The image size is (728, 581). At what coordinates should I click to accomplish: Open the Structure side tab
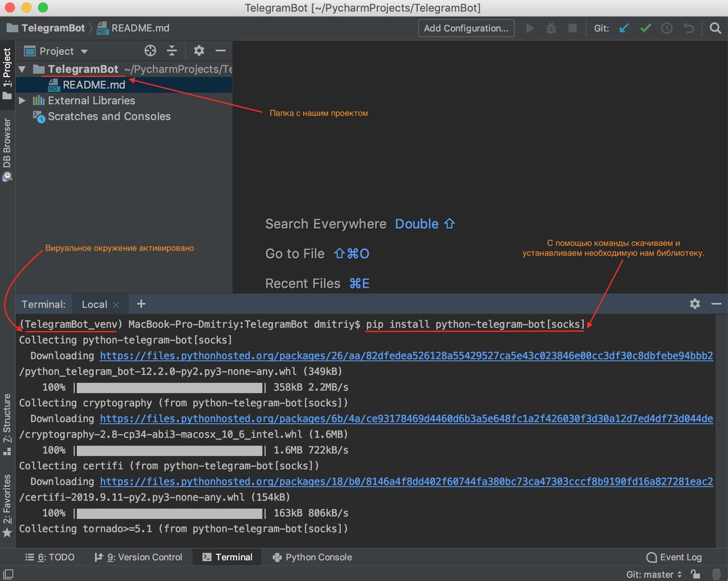point(7,424)
